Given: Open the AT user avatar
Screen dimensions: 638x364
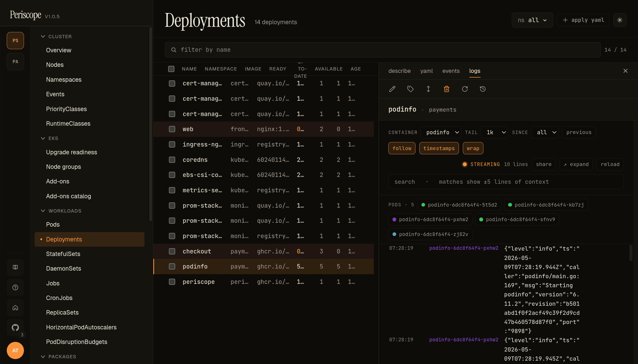Looking at the screenshot, I should click(x=15, y=350).
